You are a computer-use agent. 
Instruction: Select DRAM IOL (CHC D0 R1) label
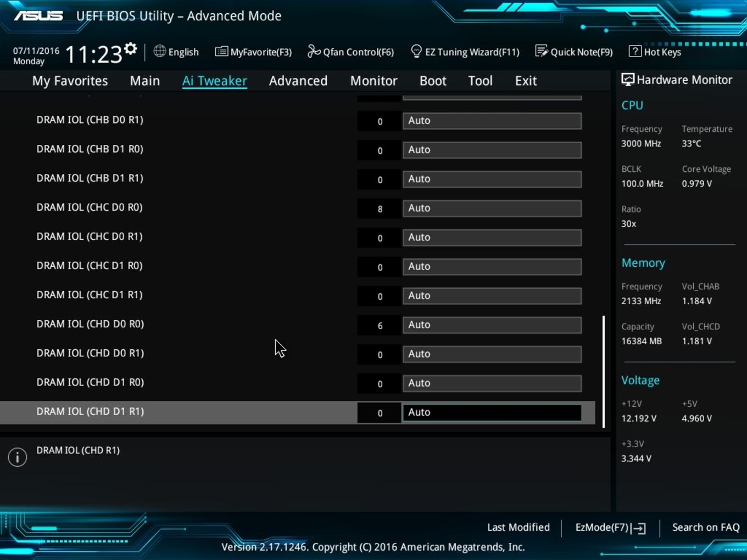pyautogui.click(x=90, y=236)
